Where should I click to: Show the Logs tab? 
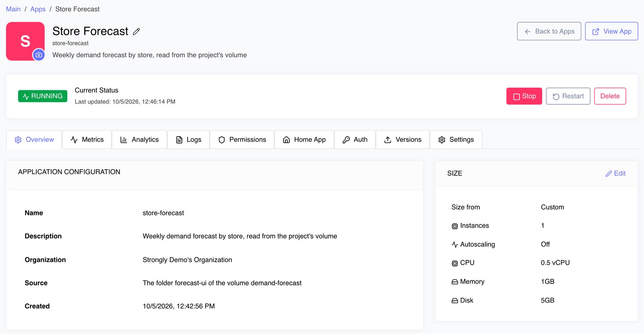point(188,139)
